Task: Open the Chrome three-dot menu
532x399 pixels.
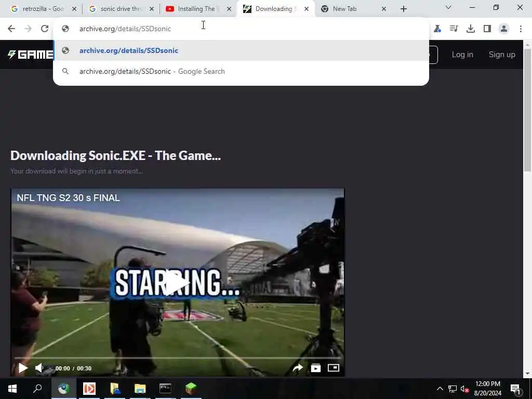Action: (x=521, y=29)
